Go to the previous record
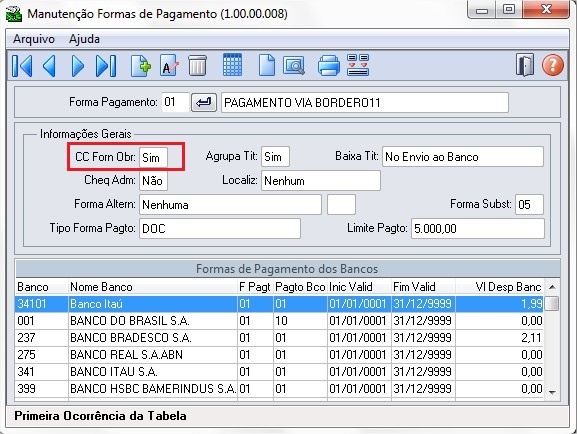The width and height of the screenshot is (577, 434). click(49, 66)
